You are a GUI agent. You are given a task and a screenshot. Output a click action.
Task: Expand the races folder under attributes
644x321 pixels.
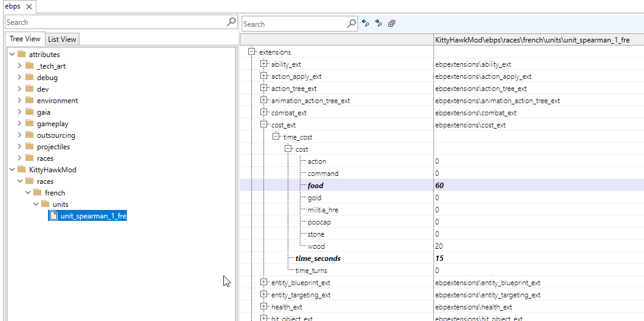pyautogui.click(x=19, y=158)
